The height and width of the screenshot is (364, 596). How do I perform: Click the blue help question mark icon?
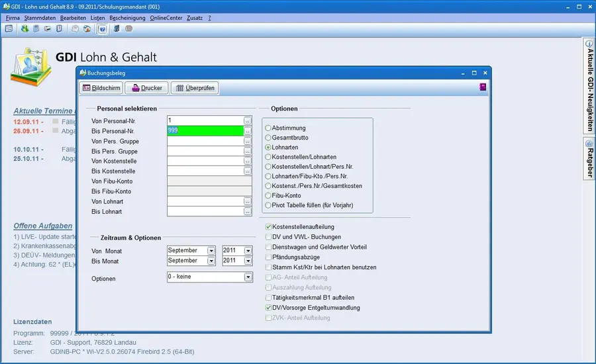[x=102, y=29]
